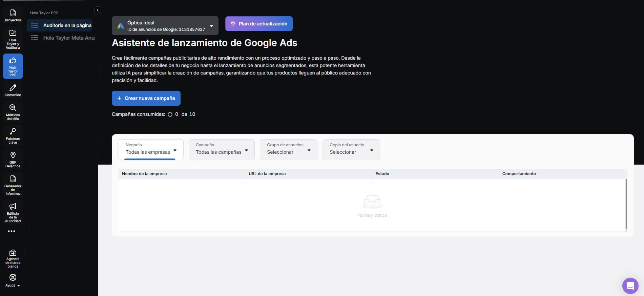The image size is (644, 296).
Task: Open Métricas del sitio icon
Action: 13,112
